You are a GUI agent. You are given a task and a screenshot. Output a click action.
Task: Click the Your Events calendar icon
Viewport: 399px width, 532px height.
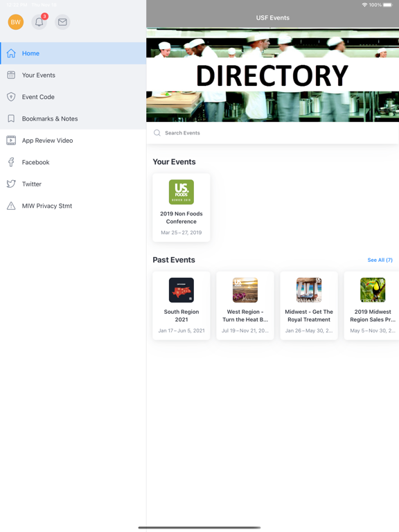click(x=11, y=75)
